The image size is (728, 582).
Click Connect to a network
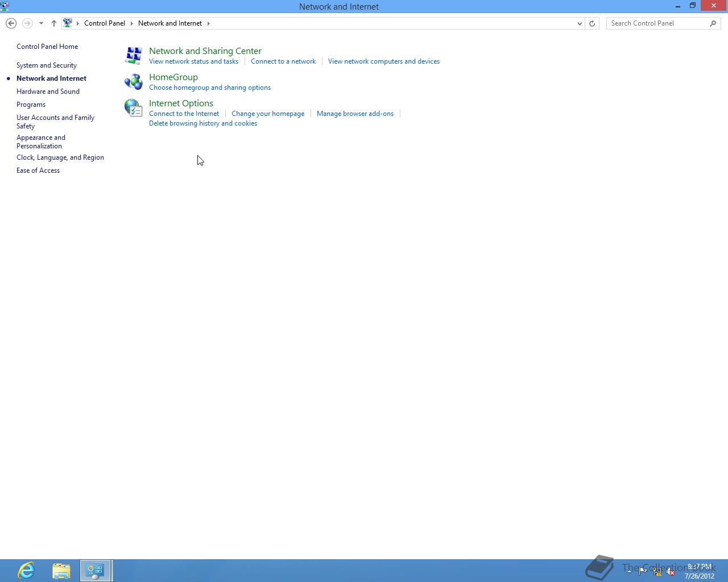point(283,61)
